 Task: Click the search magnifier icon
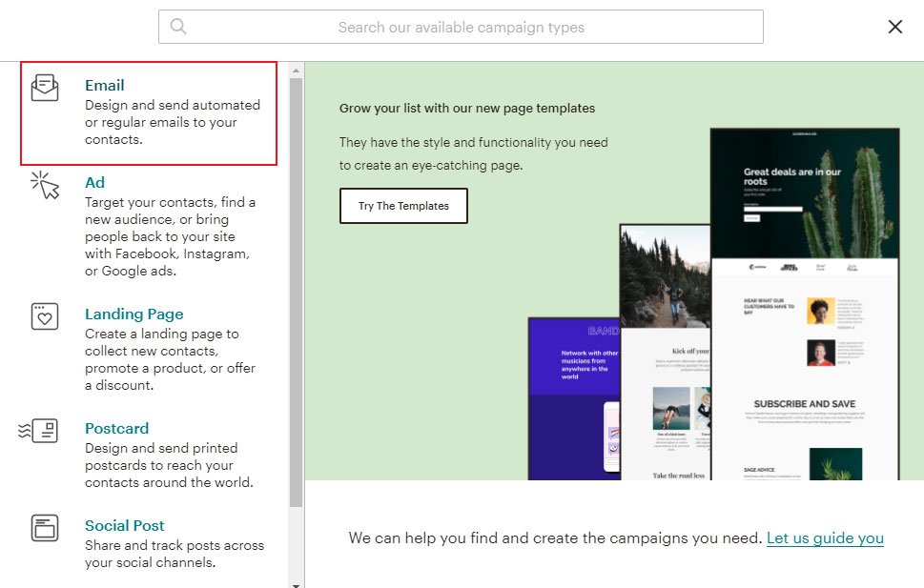click(x=178, y=27)
